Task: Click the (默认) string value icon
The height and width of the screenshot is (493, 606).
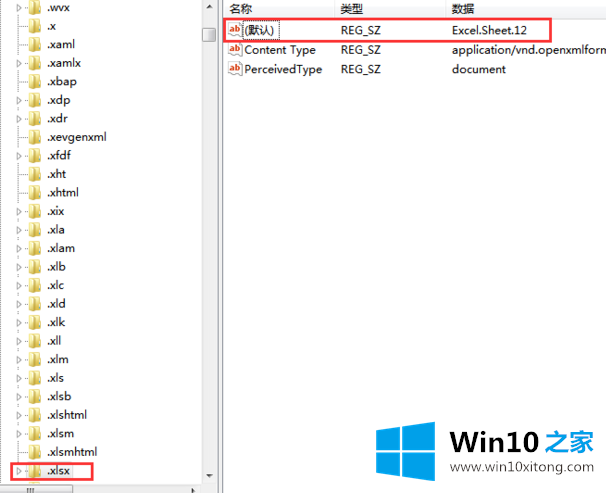Action: click(x=236, y=31)
